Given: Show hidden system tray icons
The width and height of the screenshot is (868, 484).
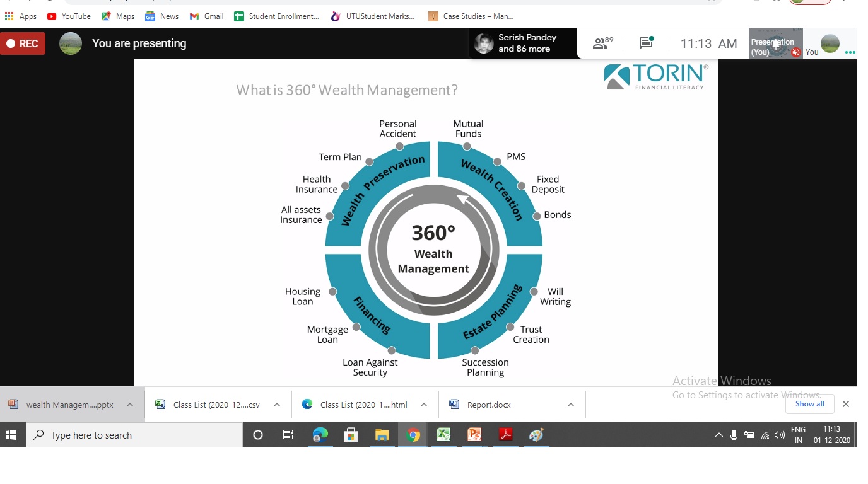Looking at the screenshot, I should coord(718,435).
